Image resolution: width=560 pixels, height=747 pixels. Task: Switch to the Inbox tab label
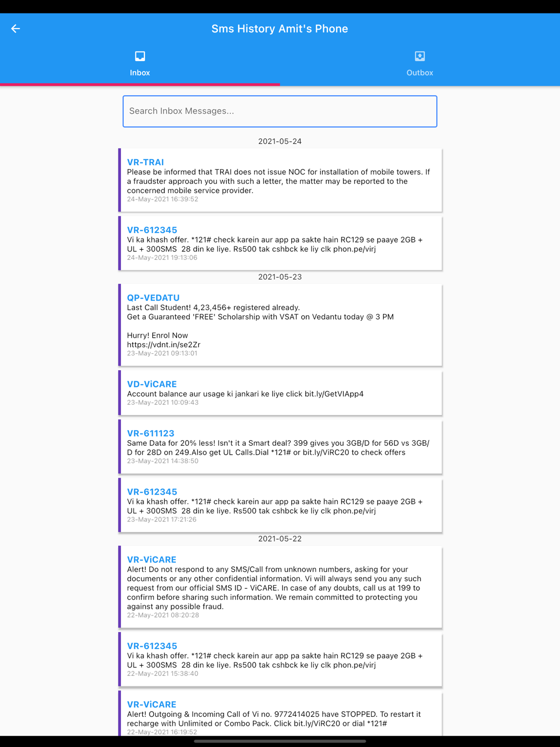[140, 73]
